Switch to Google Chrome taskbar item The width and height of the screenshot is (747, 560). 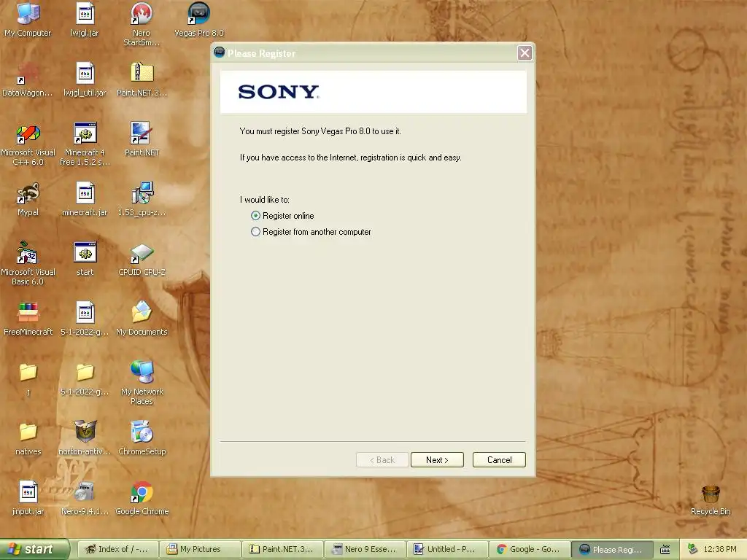pyautogui.click(x=530, y=549)
